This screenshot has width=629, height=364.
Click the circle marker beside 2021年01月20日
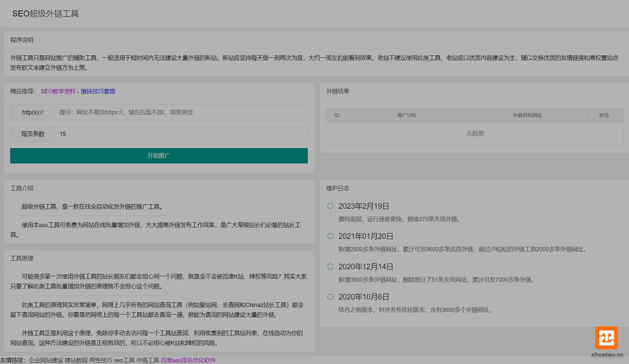330,236
